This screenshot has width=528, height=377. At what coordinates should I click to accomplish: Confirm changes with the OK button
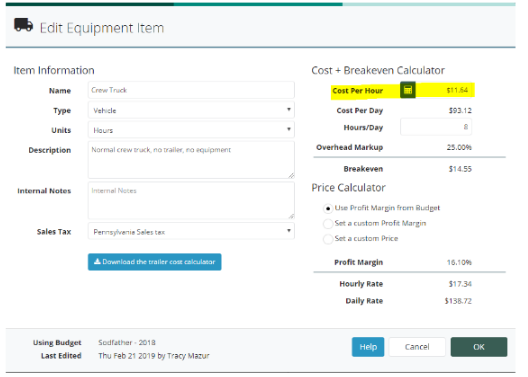[479, 347]
